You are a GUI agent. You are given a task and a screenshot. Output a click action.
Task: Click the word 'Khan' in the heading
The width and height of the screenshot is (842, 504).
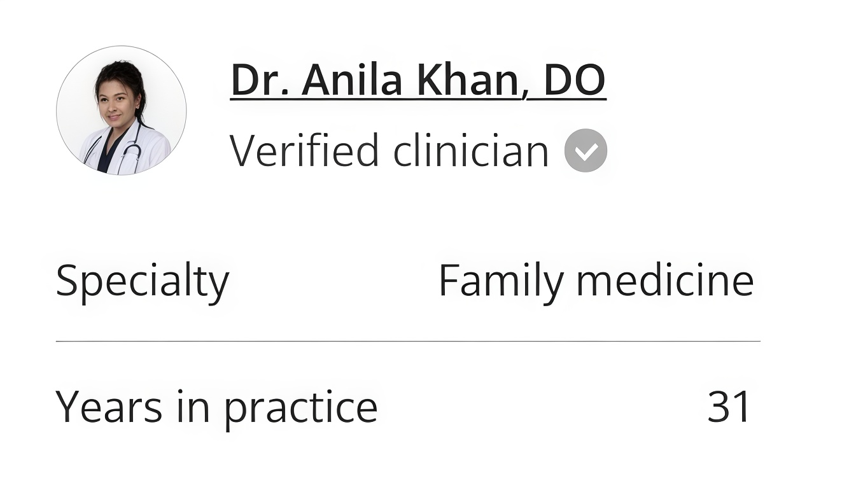point(470,80)
